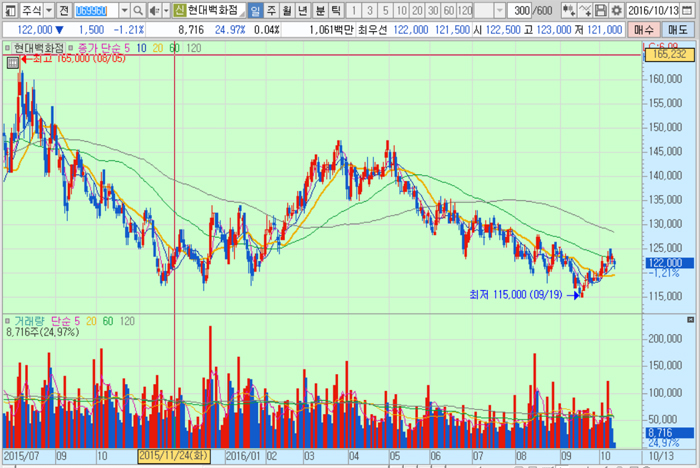Open chart settings gear icon
Image resolution: width=700 pixels, height=468 pixels.
(613, 10)
